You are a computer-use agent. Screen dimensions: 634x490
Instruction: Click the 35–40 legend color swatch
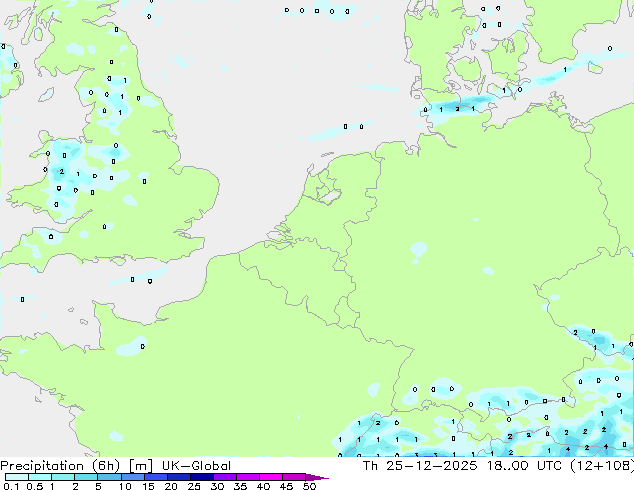click(247, 477)
